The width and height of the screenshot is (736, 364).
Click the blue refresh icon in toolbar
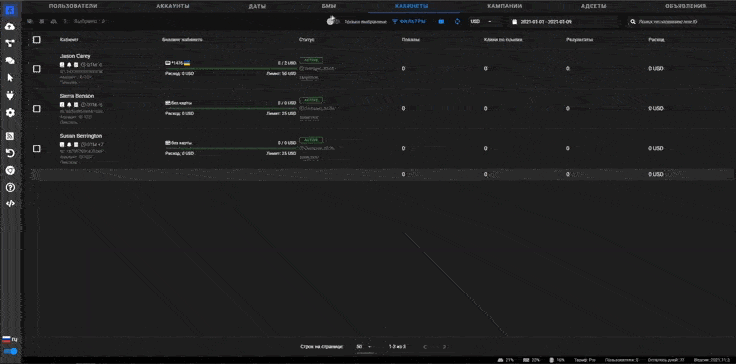[x=457, y=22]
